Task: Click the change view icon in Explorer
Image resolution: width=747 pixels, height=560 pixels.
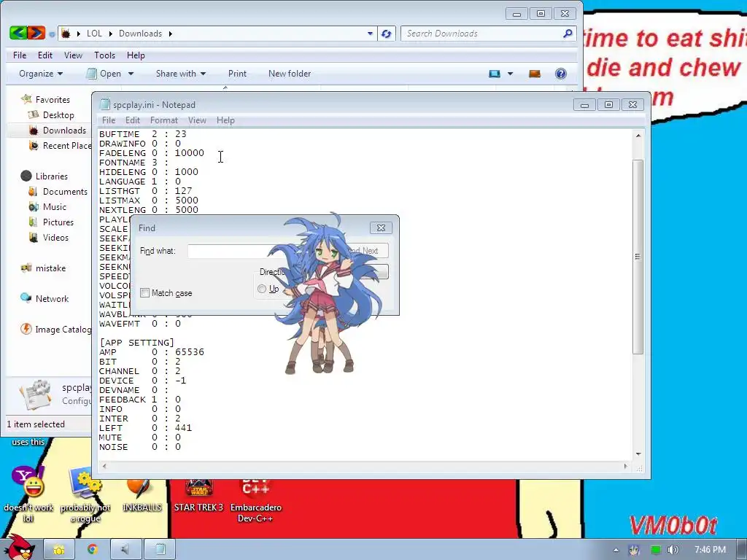Action: (x=495, y=74)
